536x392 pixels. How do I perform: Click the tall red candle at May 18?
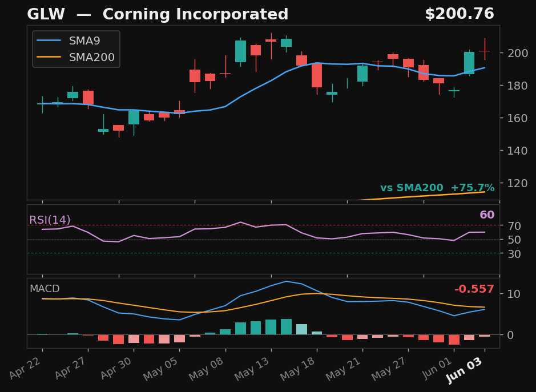pyautogui.click(x=317, y=75)
